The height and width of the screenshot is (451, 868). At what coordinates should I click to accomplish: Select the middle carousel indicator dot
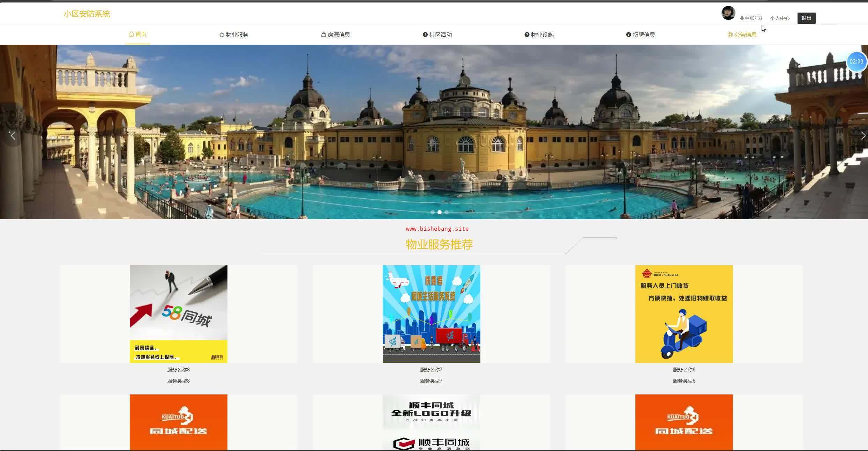pos(440,212)
